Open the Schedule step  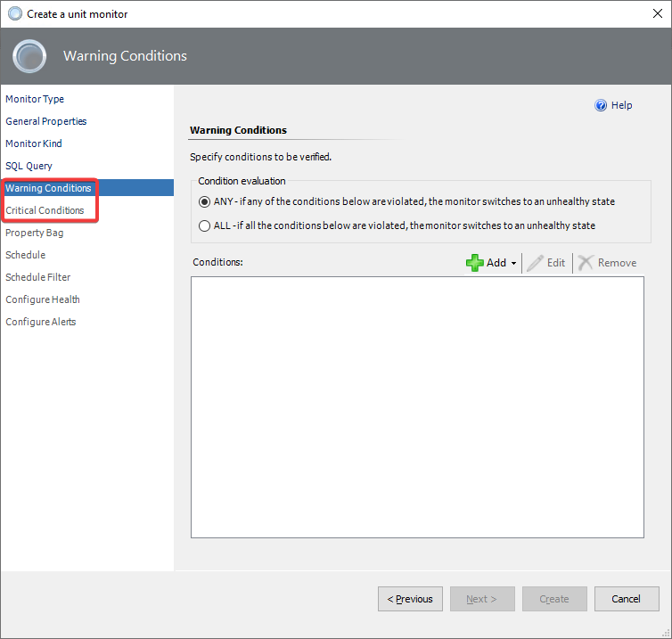coord(25,255)
